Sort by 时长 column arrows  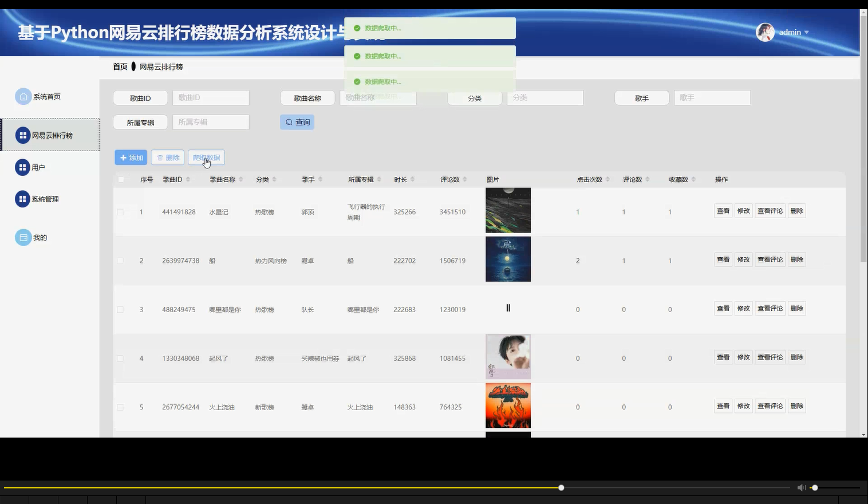pyautogui.click(x=412, y=179)
